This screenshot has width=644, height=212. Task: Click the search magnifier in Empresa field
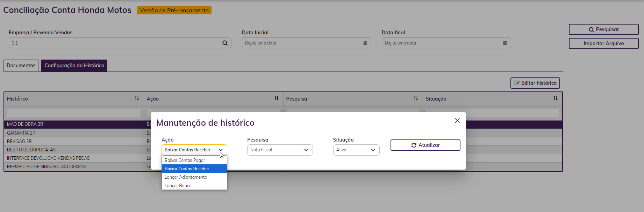click(x=225, y=43)
